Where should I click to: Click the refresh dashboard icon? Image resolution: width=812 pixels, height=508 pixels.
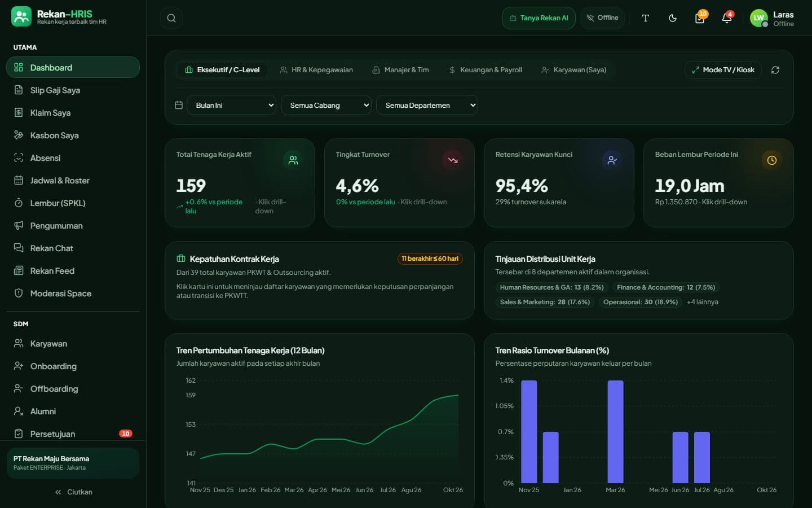pyautogui.click(x=775, y=70)
